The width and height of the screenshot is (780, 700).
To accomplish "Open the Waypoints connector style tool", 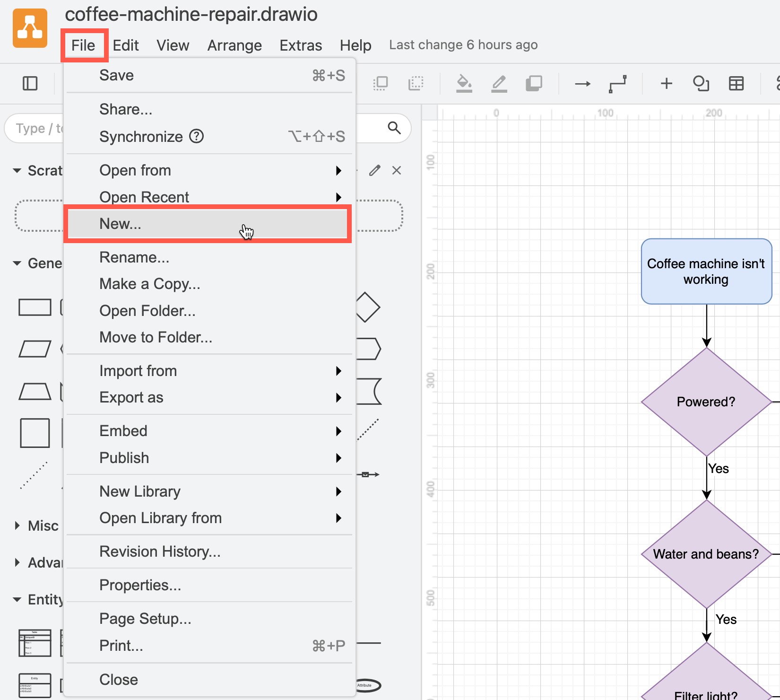I will click(617, 84).
